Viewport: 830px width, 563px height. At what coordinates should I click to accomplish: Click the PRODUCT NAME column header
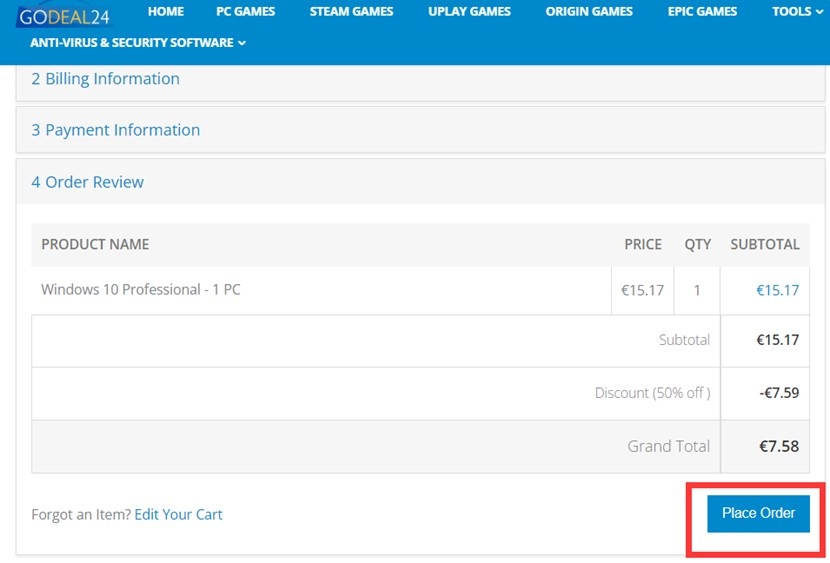(95, 244)
